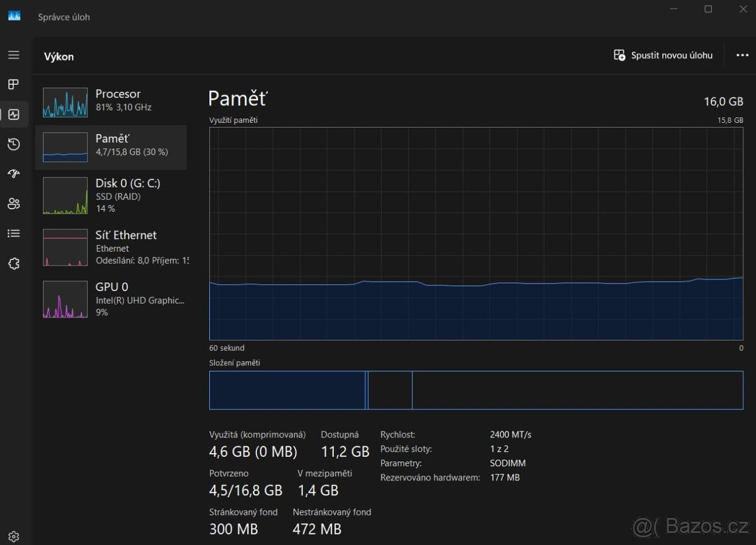Click the Task Manager app icon
Viewport: 756px width, 545px height.
(x=14, y=16)
